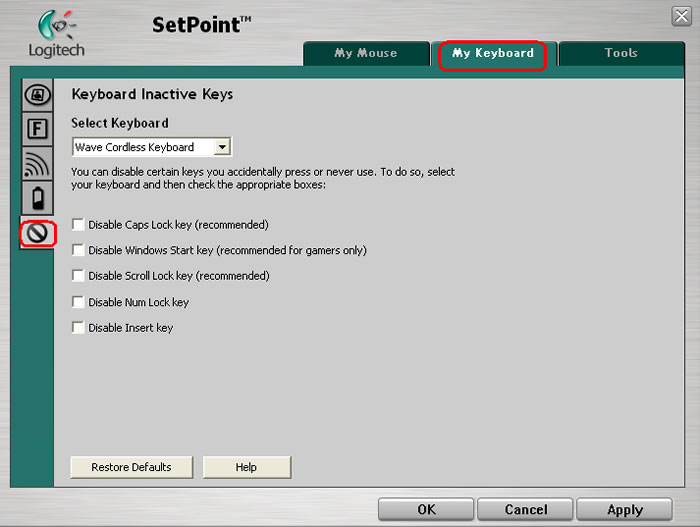Open the Help button

(246, 467)
